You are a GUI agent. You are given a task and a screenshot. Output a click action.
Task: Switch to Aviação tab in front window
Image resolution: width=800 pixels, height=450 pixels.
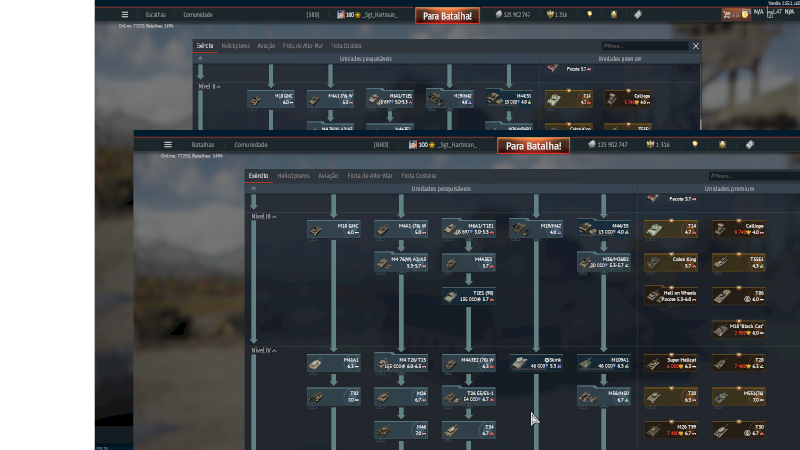[x=328, y=176]
